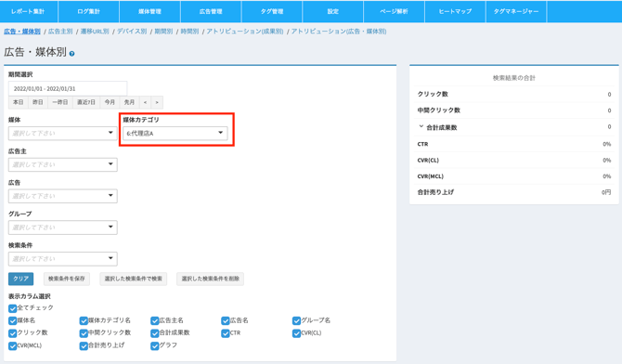Click the 検索結果の合計 panel heading
Screen dimensions: 622x364
tap(514, 78)
